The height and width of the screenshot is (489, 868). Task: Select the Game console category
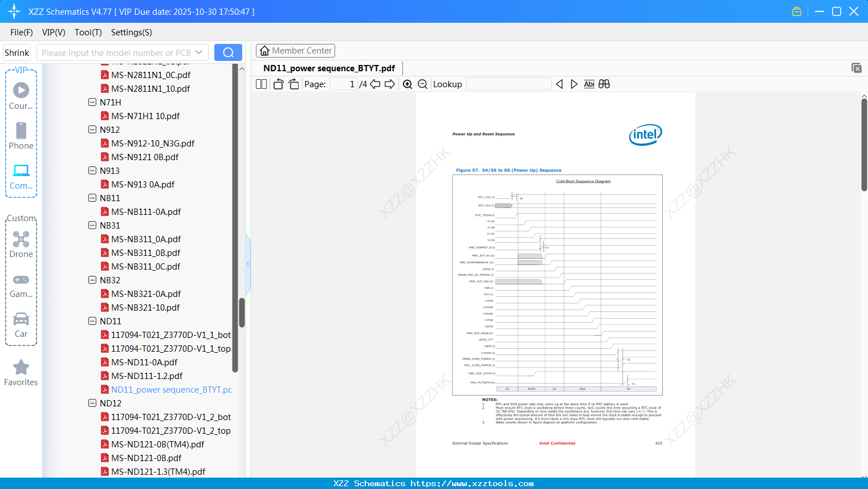pyautogui.click(x=21, y=285)
